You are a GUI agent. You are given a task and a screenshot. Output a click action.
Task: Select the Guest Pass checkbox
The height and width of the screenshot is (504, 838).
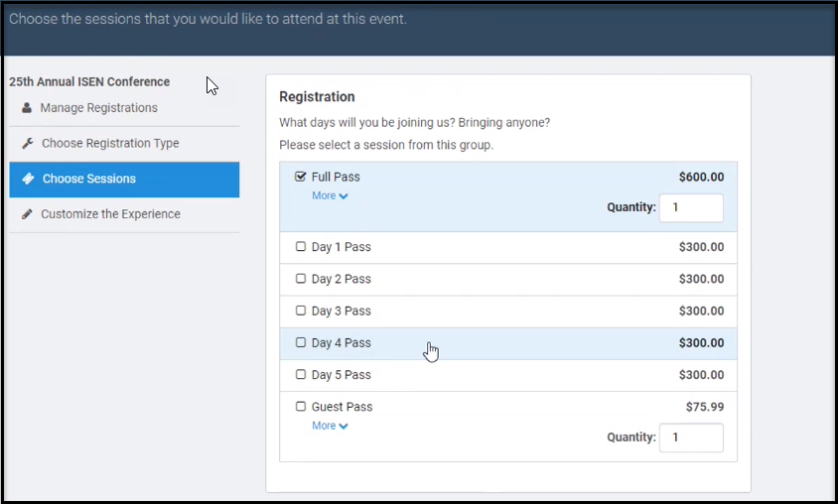pos(301,407)
